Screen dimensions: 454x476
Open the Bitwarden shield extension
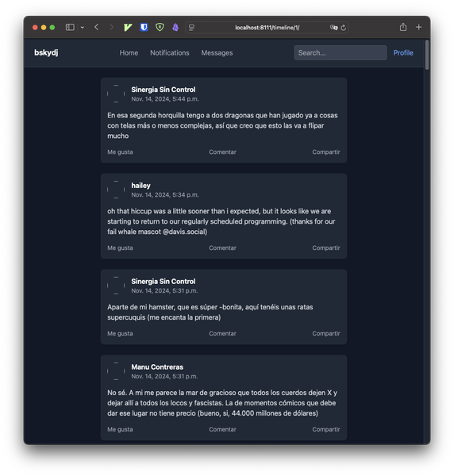(x=144, y=27)
